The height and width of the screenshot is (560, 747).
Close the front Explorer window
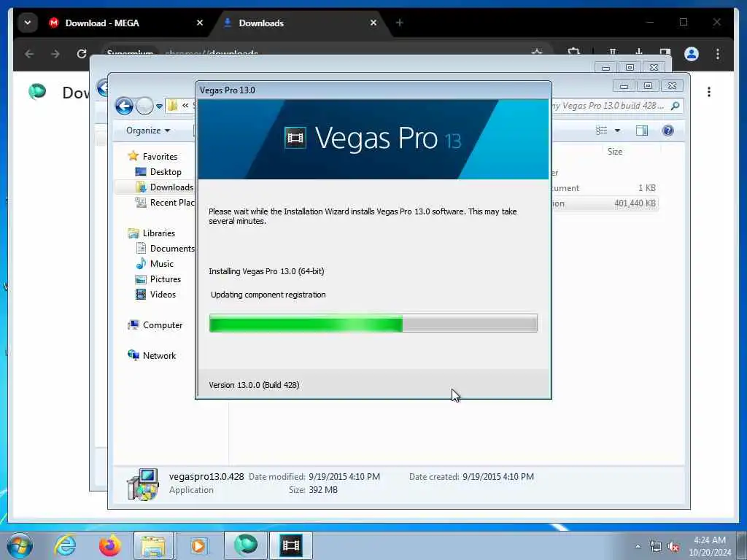(672, 86)
